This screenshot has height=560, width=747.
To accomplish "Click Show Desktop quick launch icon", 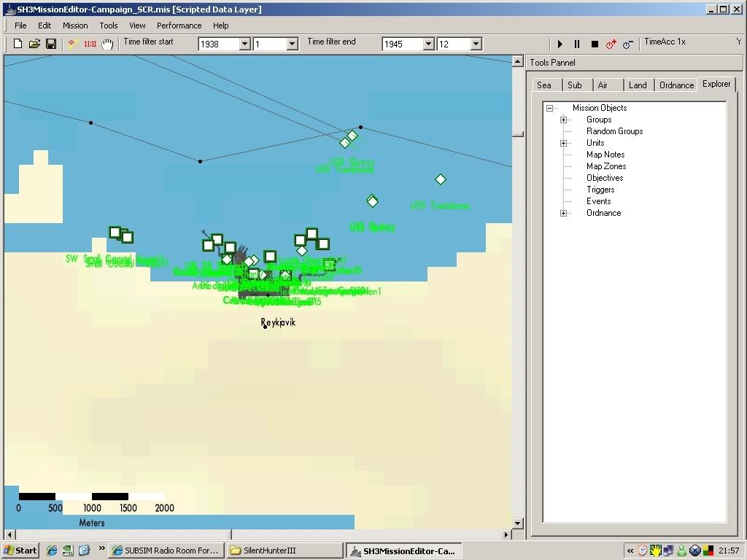I will pos(68,551).
